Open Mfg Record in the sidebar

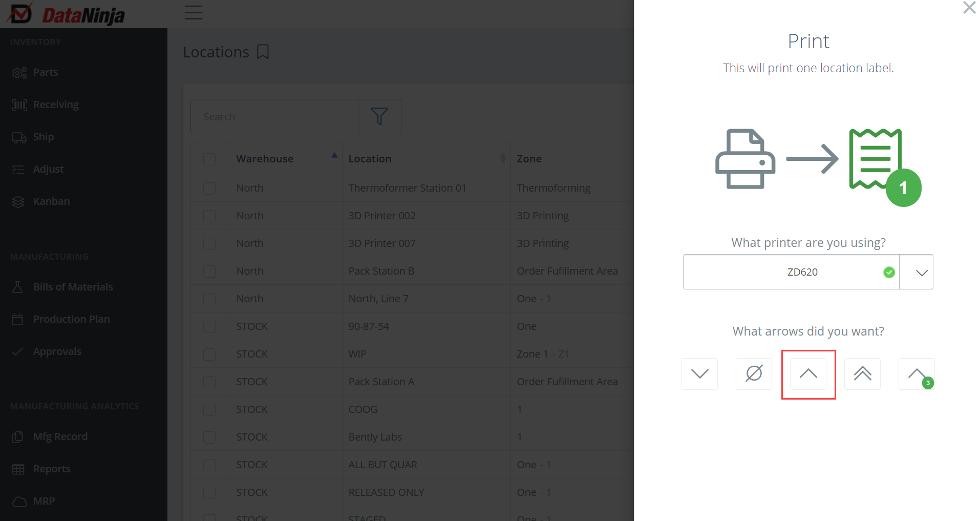pos(60,436)
